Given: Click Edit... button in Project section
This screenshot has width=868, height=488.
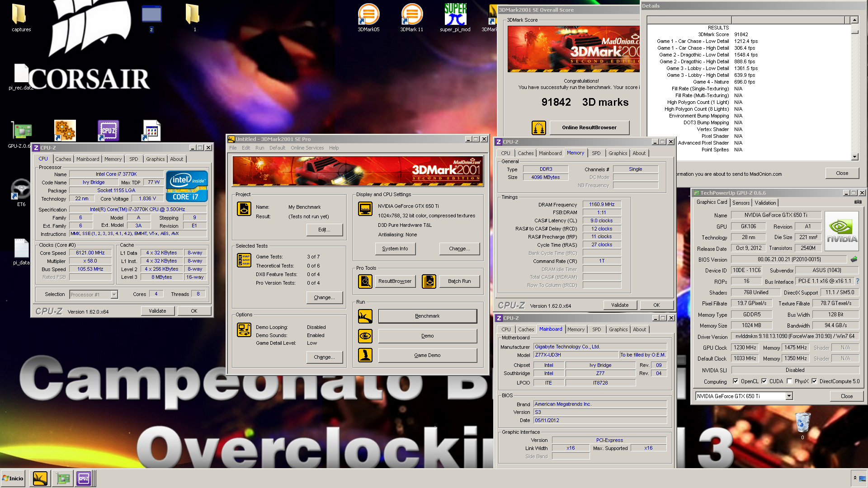Looking at the screenshot, I should pyautogui.click(x=324, y=230).
